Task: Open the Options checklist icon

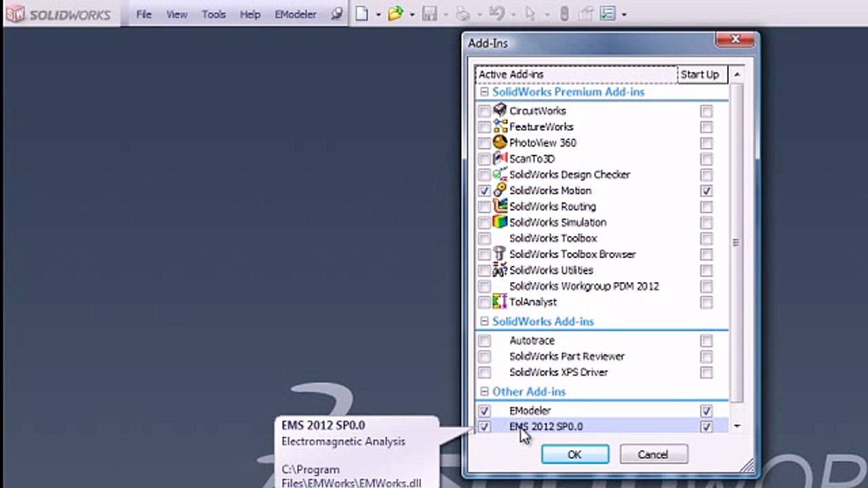Action: tap(608, 14)
